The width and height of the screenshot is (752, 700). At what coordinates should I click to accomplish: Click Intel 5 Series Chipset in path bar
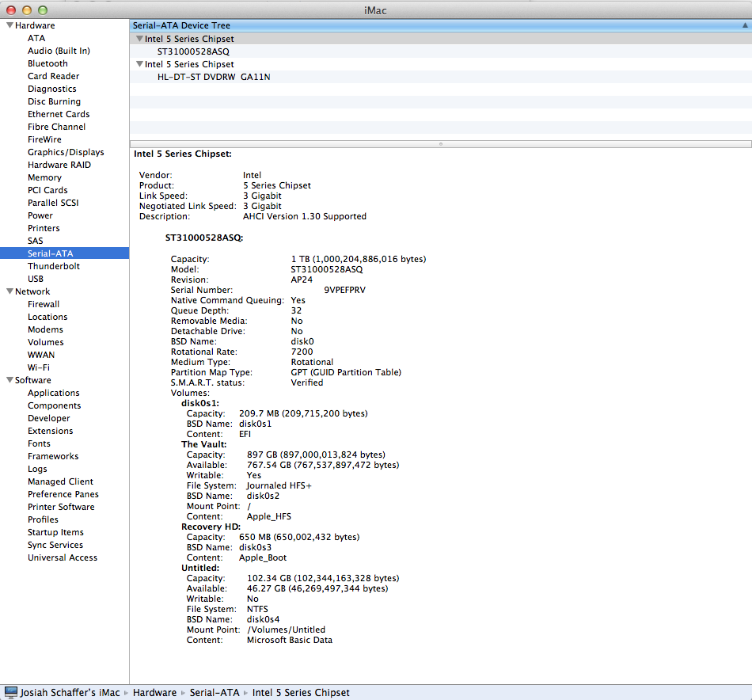point(301,693)
